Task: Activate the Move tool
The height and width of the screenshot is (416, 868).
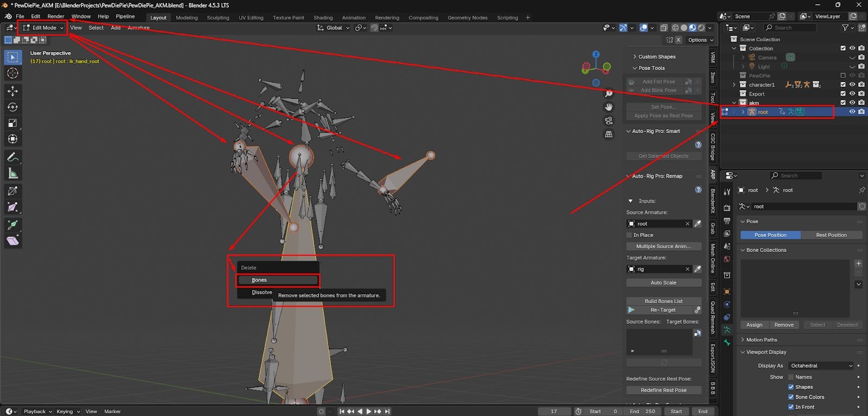Action: [12, 91]
